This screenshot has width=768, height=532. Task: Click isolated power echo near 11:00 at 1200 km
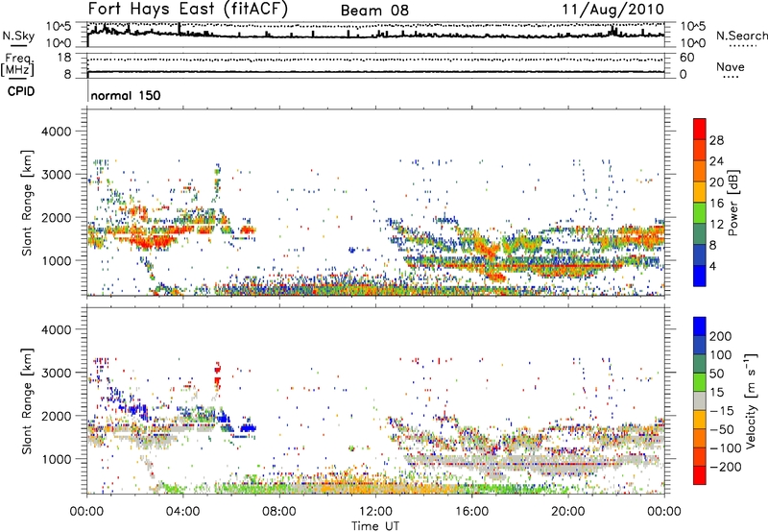tap(351, 250)
